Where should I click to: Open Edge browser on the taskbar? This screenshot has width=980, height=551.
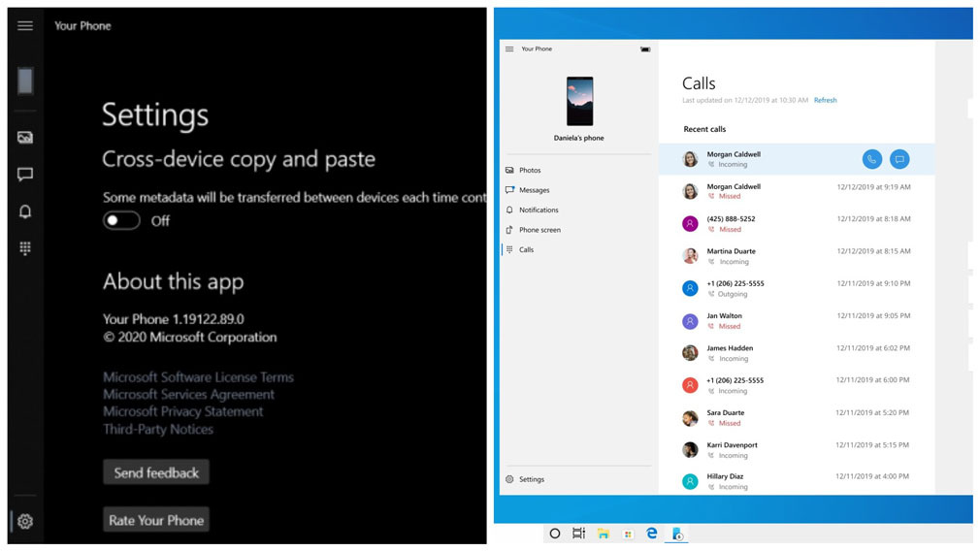click(652, 533)
